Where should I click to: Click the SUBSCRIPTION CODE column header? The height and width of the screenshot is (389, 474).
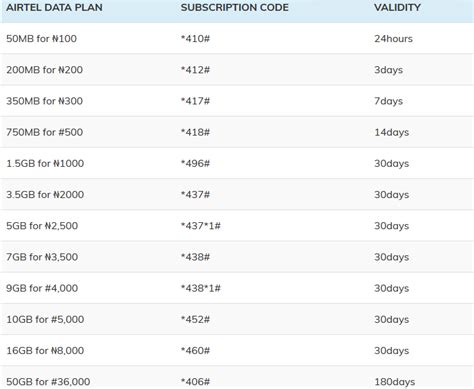tap(235, 7)
